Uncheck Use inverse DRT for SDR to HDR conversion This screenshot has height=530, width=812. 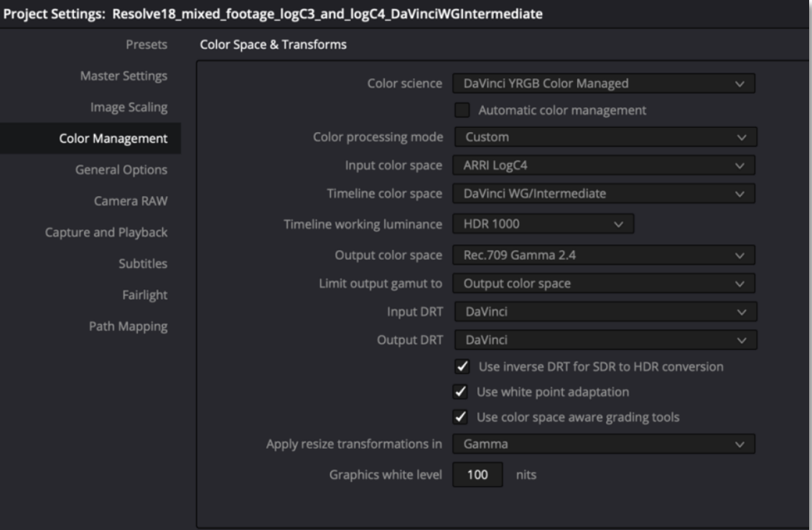[x=462, y=367]
